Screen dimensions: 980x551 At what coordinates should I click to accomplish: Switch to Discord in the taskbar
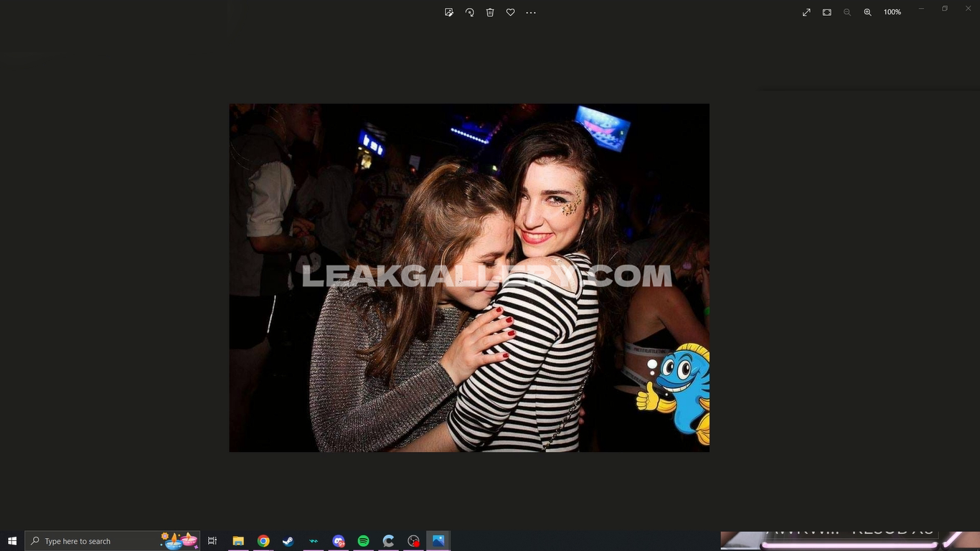[x=339, y=541]
